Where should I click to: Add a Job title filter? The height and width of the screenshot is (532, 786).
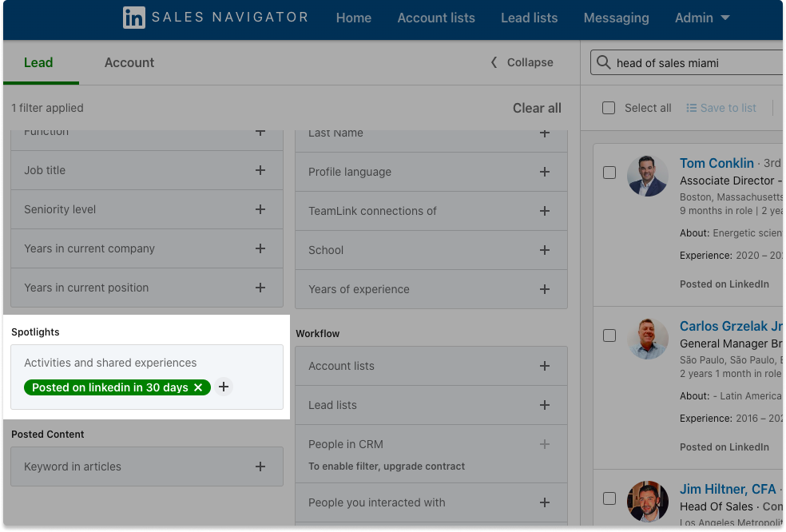(260, 170)
